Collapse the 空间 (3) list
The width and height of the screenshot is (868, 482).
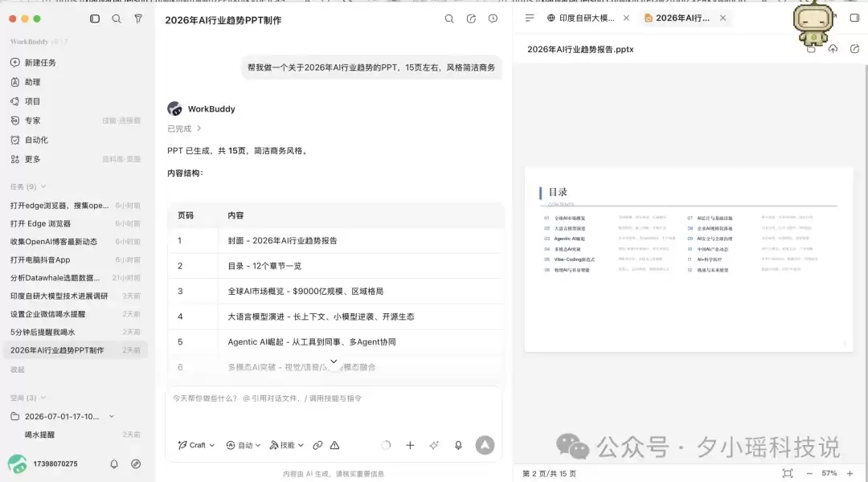28,398
